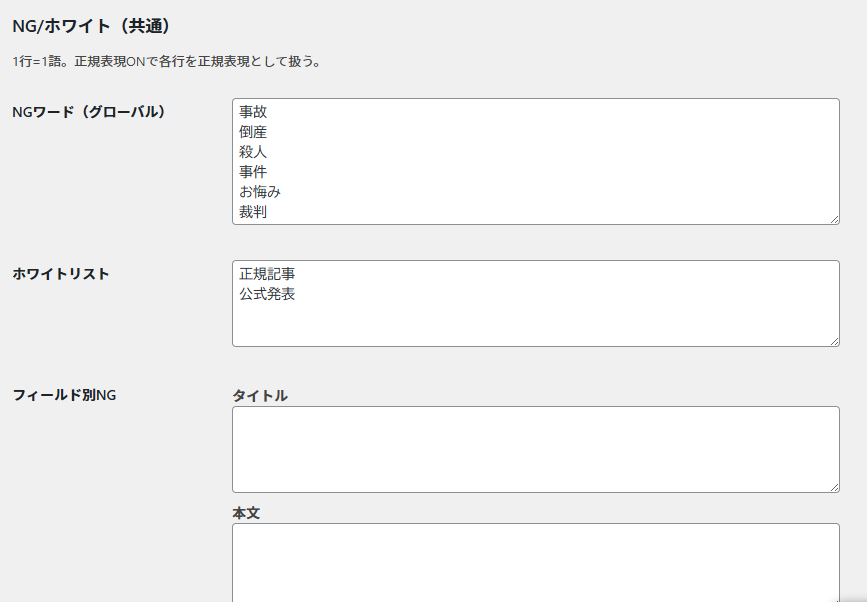Click the ホワイトリスト label

[61, 274]
